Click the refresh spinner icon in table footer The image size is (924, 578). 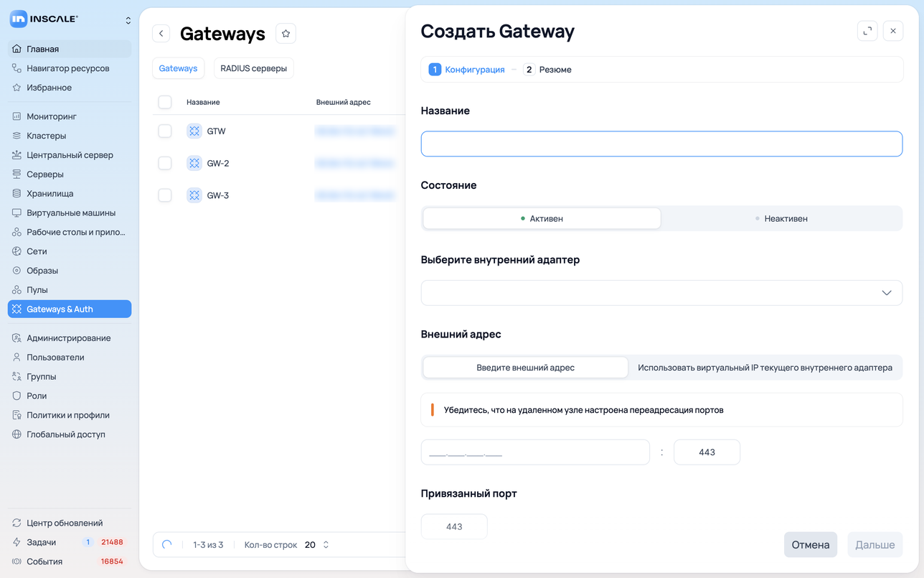pos(167,545)
